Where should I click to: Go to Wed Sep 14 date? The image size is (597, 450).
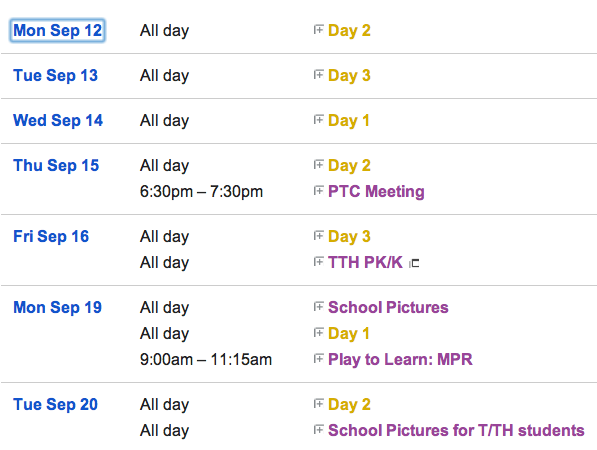pyautogui.click(x=58, y=120)
